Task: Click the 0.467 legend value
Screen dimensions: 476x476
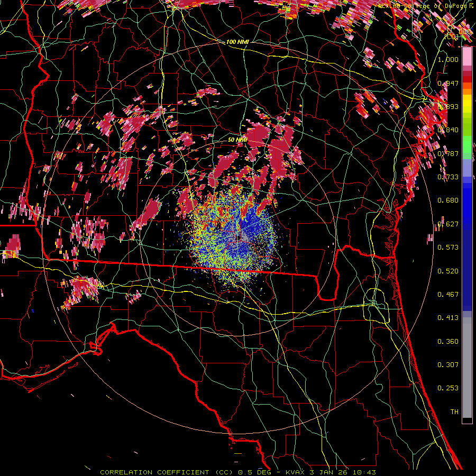Action: tap(448, 295)
